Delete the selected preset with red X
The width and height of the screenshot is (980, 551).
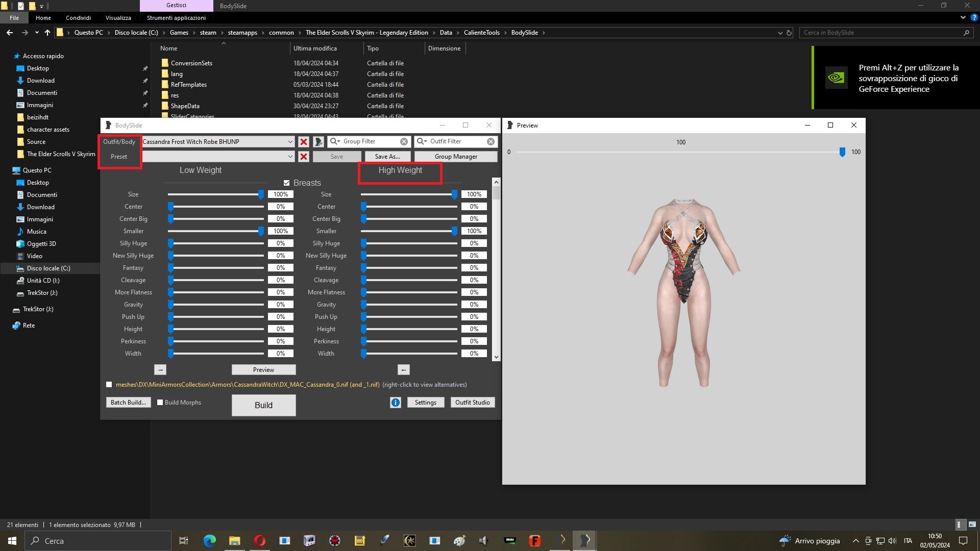(304, 157)
